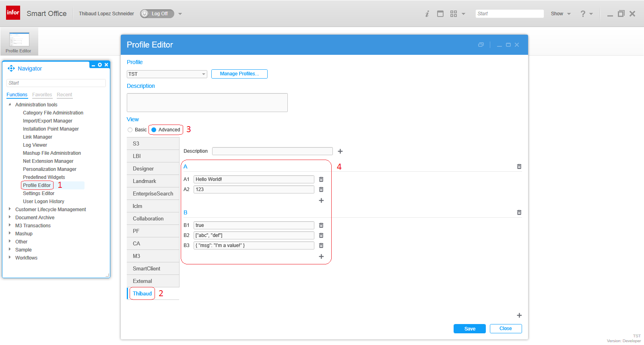
Task: Open Settings Editor in the Navigator tree
Action: point(39,193)
